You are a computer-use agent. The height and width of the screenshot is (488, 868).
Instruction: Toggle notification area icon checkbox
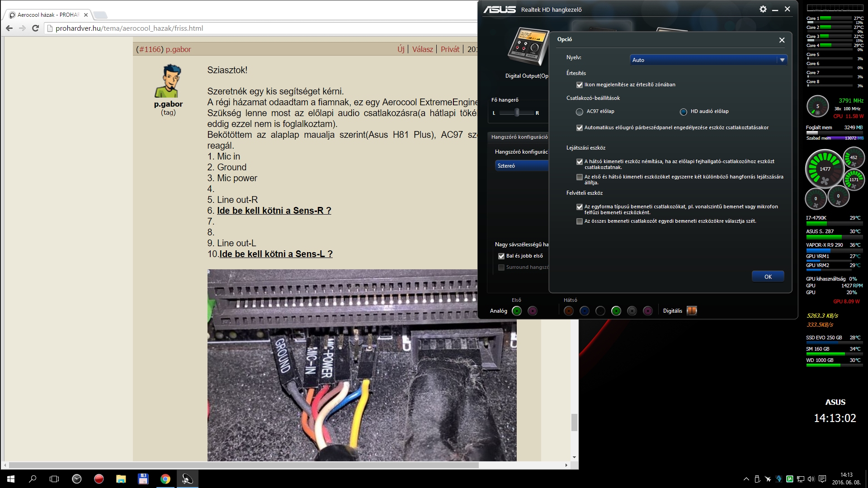click(x=580, y=85)
